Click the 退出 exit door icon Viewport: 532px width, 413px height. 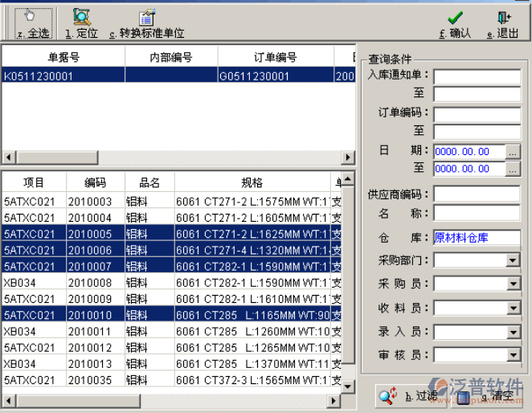click(x=503, y=17)
